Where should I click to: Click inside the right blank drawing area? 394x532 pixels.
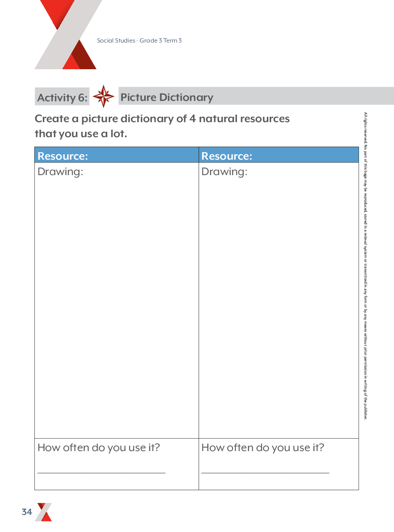tap(279, 300)
